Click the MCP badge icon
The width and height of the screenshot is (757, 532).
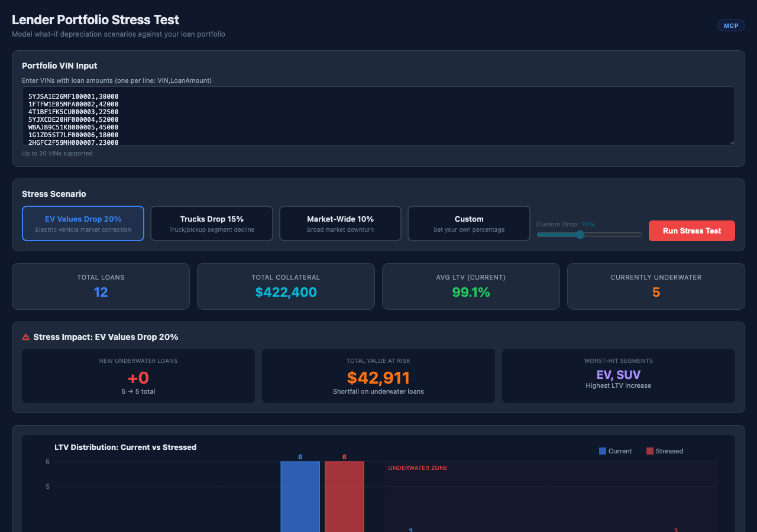tap(731, 25)
